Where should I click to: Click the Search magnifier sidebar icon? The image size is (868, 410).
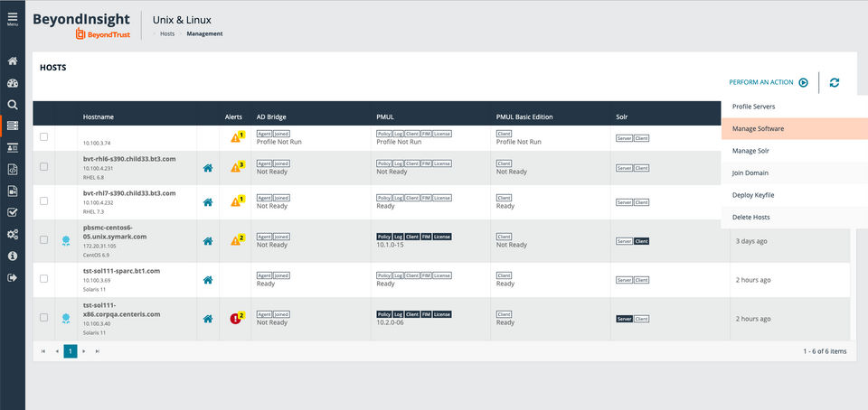tap(12, 105)
